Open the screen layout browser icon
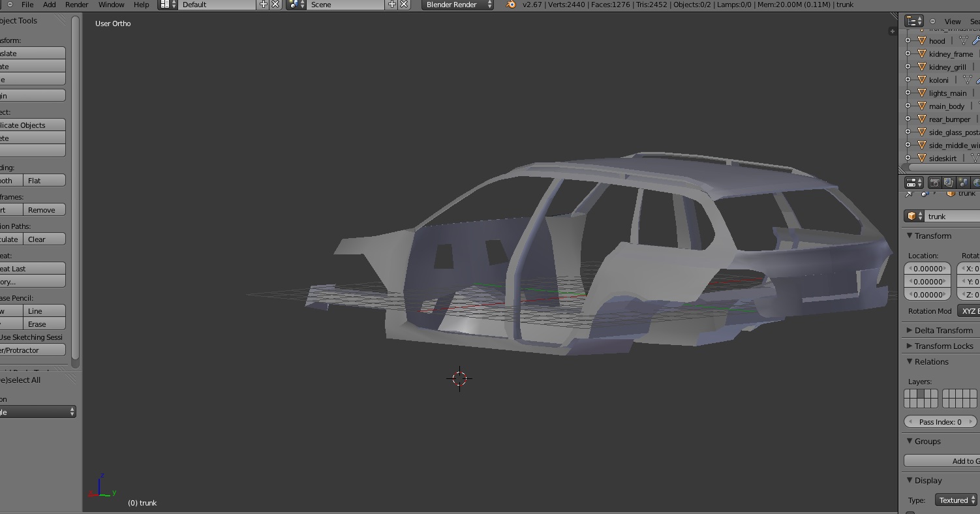 click(x=167, y=5)
